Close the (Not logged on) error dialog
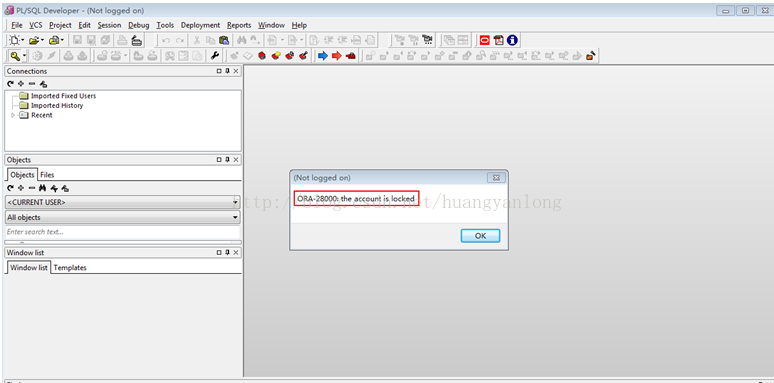This screenshot has height=383, width=774. (495, 178)
